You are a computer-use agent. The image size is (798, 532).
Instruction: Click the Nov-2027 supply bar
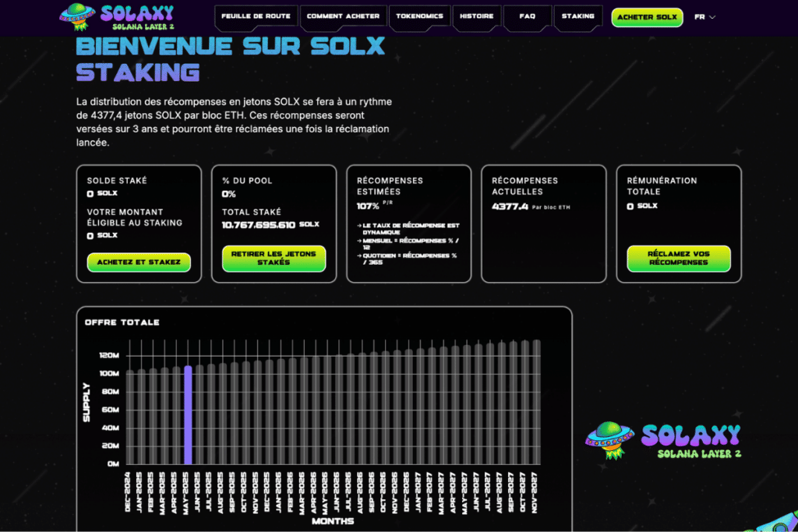click(536, 402)
